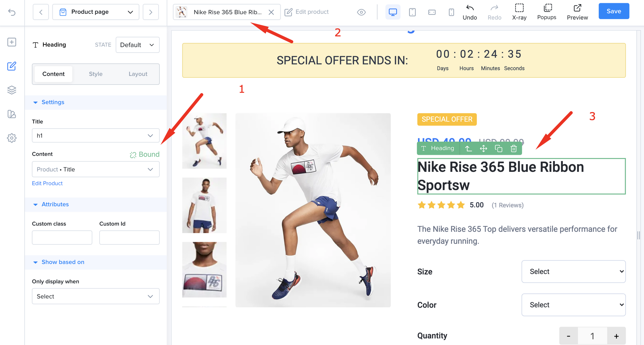644x345 pixels.
Task: Open the Product page dropdown
Action: click(x=96, y=12)
